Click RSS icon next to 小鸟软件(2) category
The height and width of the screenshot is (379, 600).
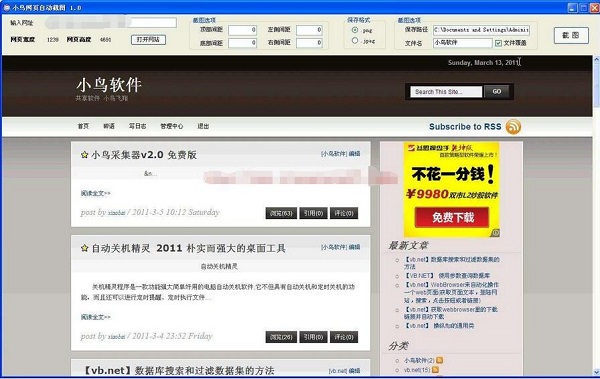click(x=440, y=360)
